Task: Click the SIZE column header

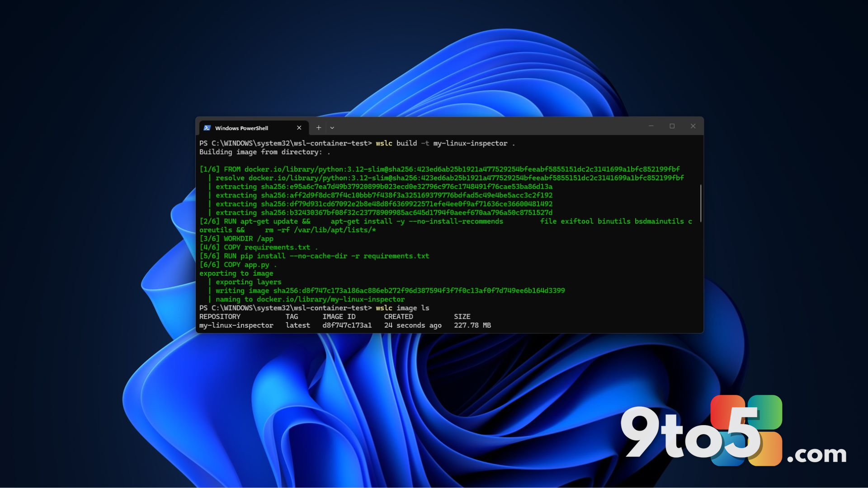Action: [x=462, y=316]
